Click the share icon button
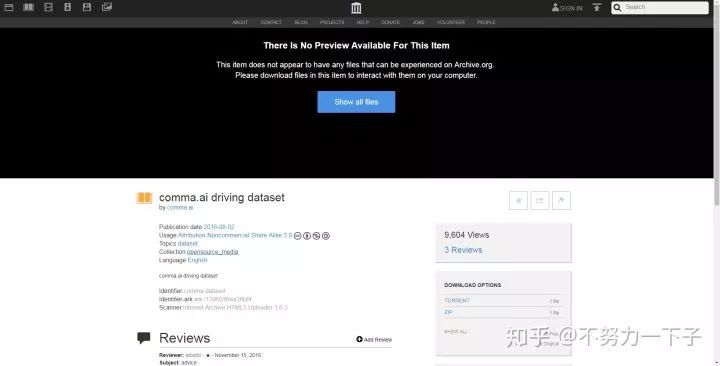Image resolution: width=720 pixels, height=366 pixels. pyautogui.click(x=540, y=201)
